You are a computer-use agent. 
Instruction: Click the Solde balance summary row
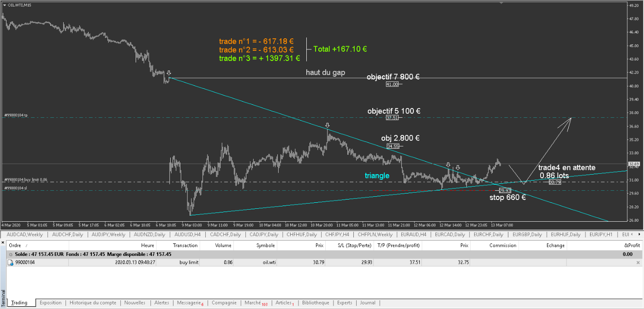(x=324, y=254)
